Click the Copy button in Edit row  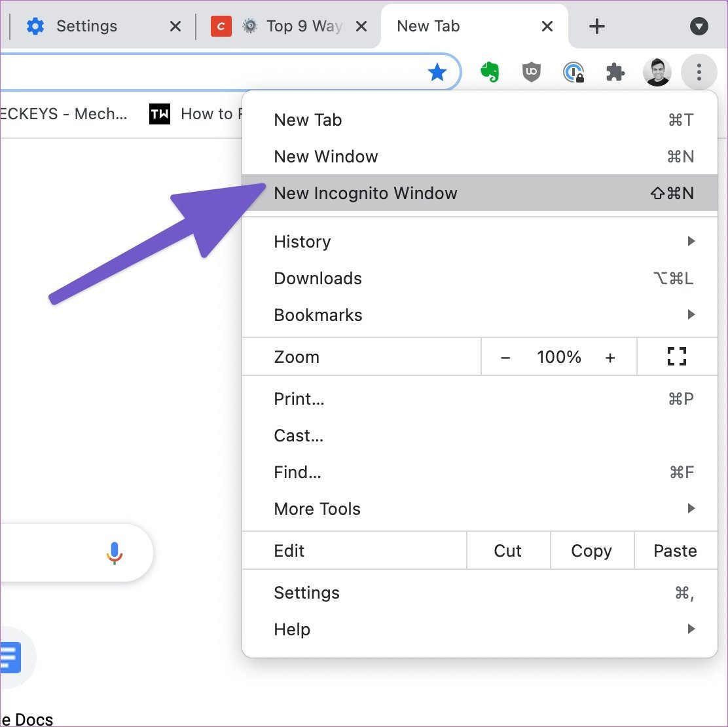tap(592, 550)
